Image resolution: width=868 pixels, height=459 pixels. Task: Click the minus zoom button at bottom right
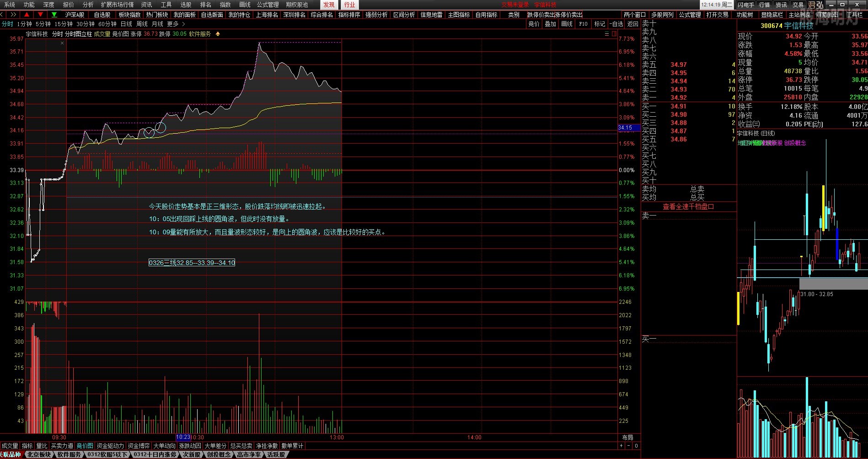[629, 446]
